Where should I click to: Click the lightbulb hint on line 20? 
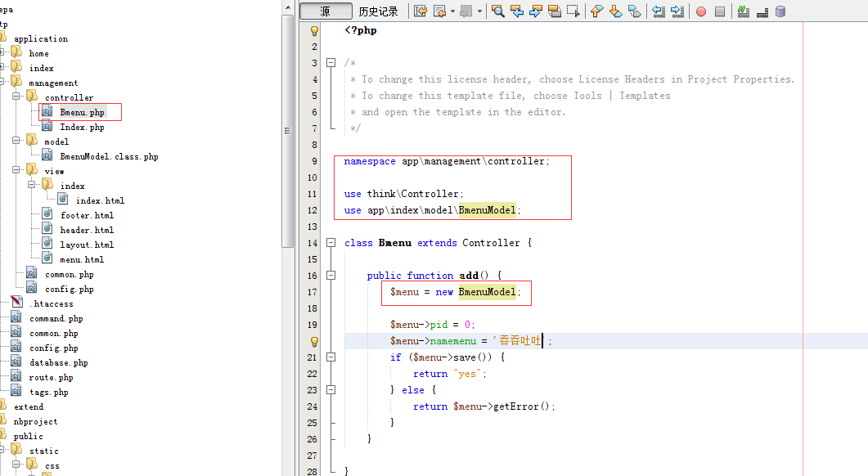pos(314,341)
